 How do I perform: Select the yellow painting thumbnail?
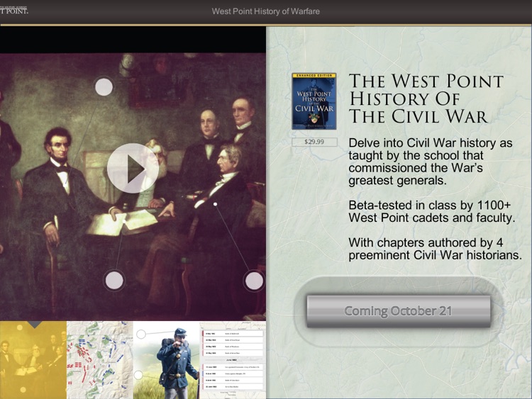coord(33,360)
